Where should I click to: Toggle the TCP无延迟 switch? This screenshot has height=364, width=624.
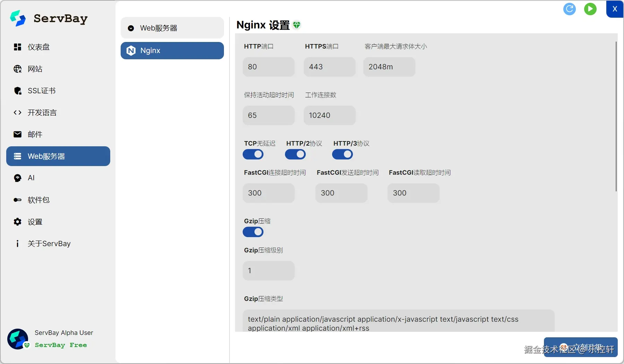[253, 154]
